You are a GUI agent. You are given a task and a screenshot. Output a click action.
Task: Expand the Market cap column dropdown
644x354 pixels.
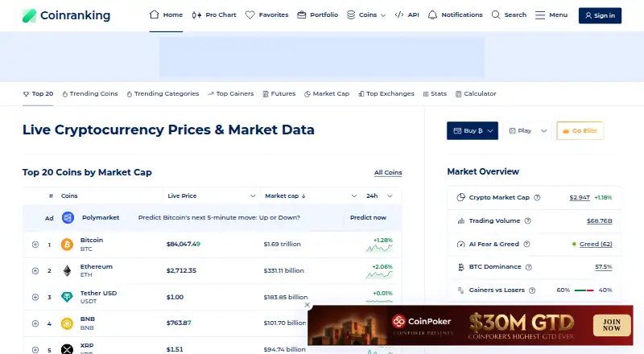coord(353,196)
